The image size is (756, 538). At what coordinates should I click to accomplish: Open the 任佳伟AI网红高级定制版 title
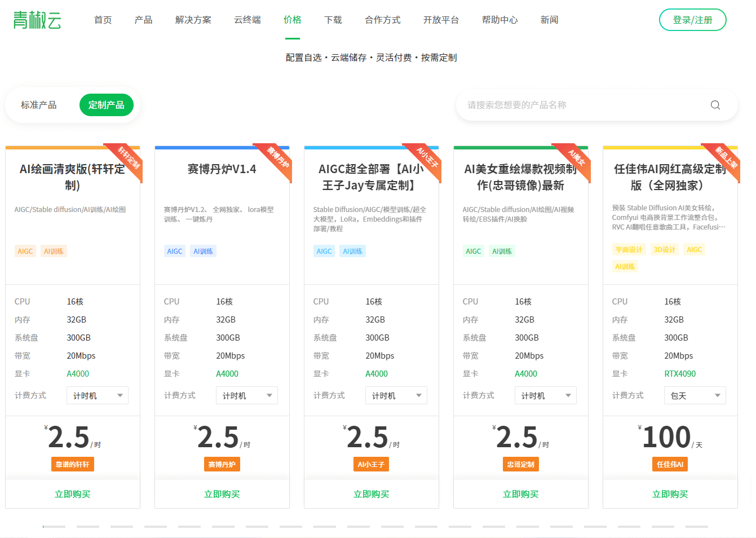(670, 177)
